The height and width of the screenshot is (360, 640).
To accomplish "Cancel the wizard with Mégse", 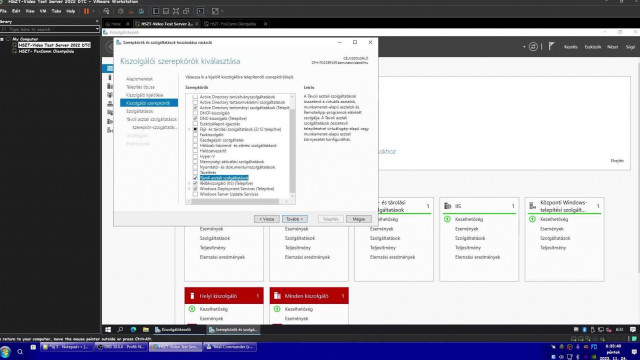I will [x=359, y=219].
